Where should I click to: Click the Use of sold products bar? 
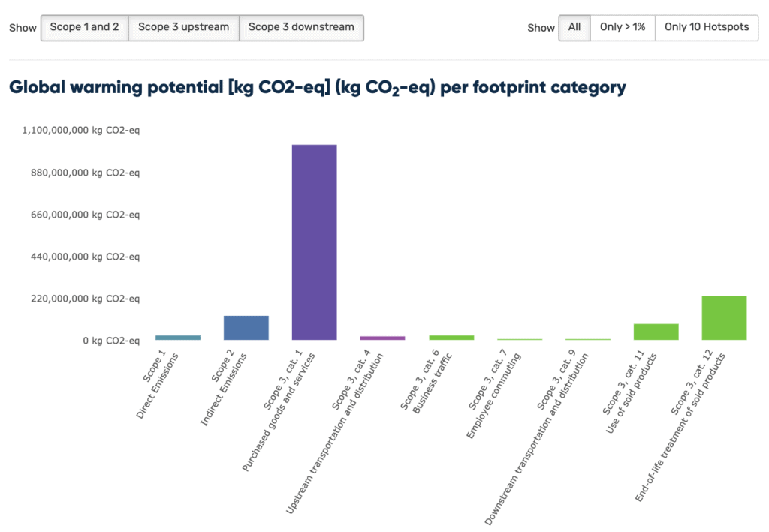[x=656, y=332]
